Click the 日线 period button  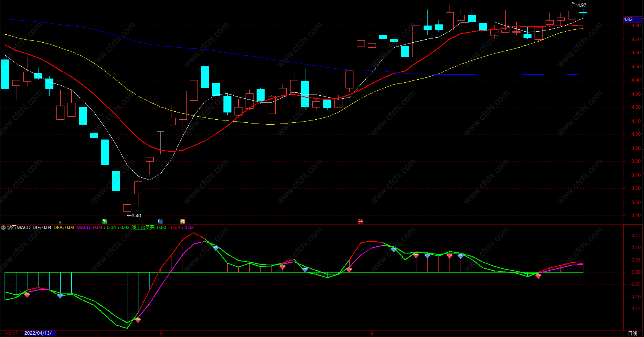point(633,333)
